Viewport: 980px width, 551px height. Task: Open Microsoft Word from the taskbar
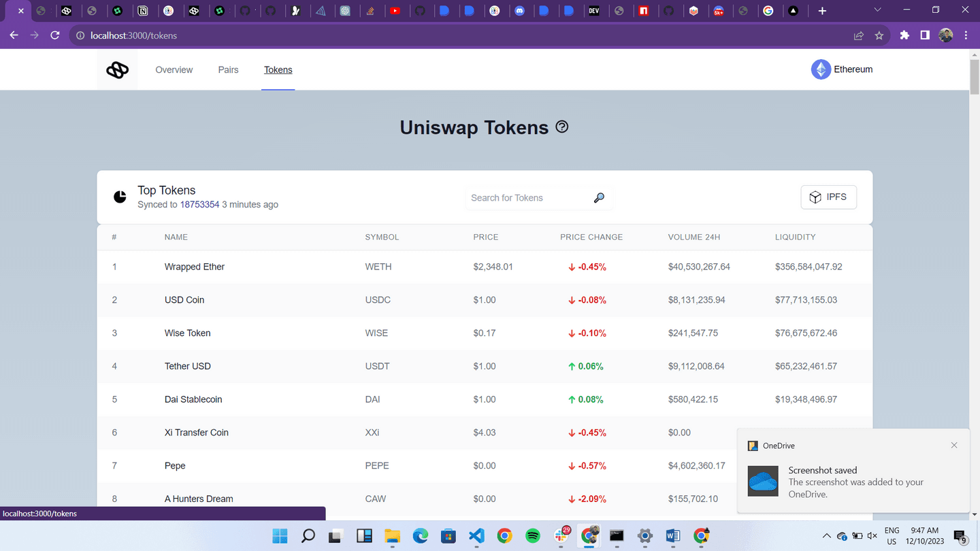(673, 536)
